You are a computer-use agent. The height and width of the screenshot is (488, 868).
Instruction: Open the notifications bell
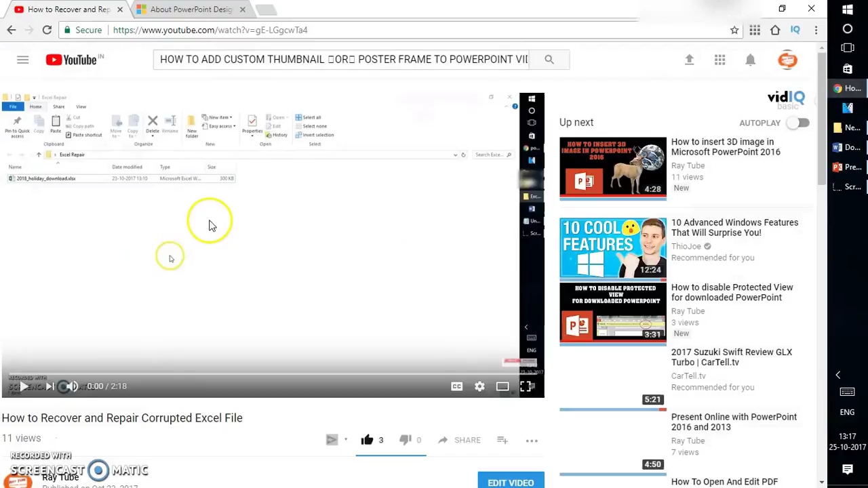point(751,60)
